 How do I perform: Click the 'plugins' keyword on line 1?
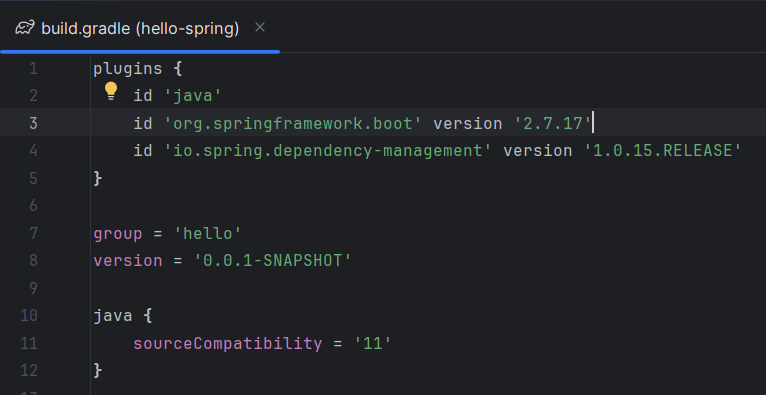128,69
